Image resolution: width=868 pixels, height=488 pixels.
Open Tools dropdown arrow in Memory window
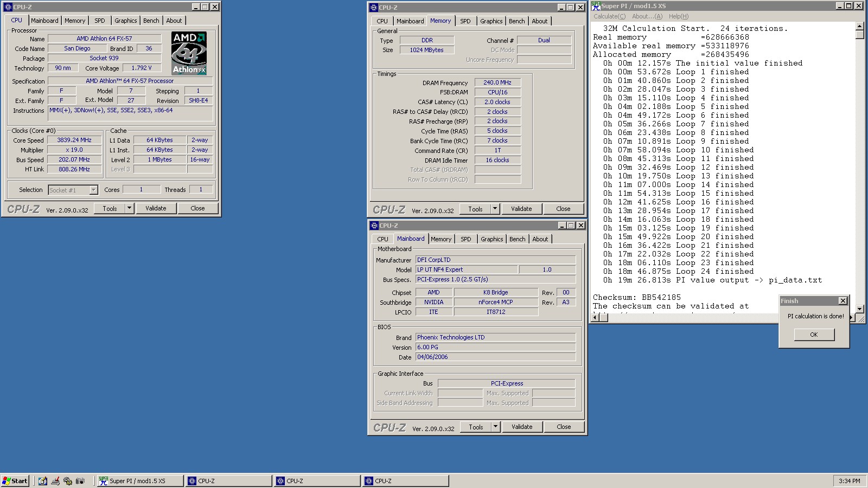[495, 209]
